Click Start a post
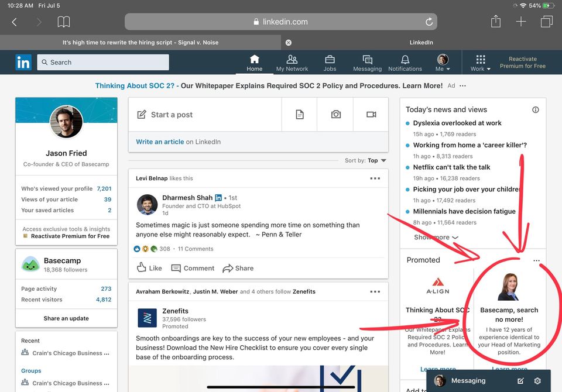The image size is (562, 392). point(205,115)
